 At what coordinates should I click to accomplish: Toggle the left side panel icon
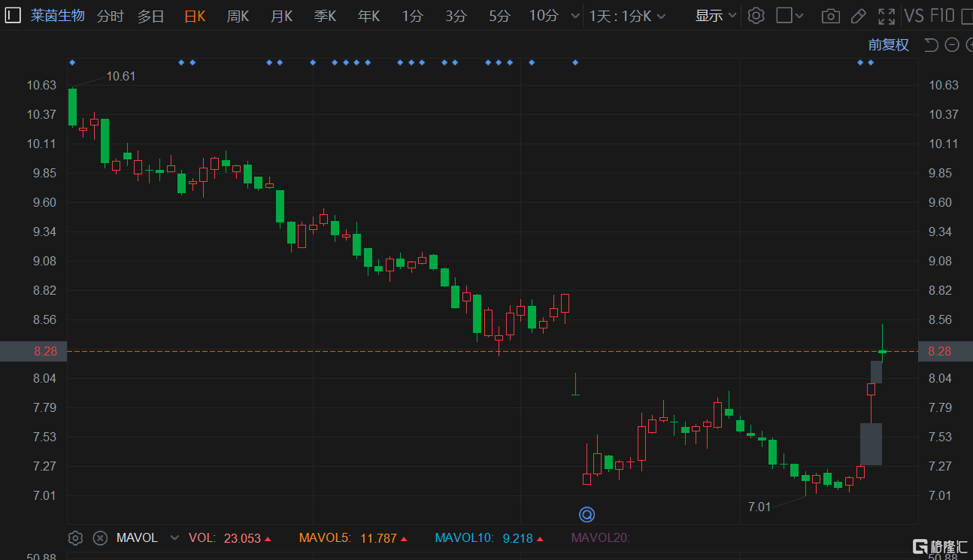pos(13,15)
